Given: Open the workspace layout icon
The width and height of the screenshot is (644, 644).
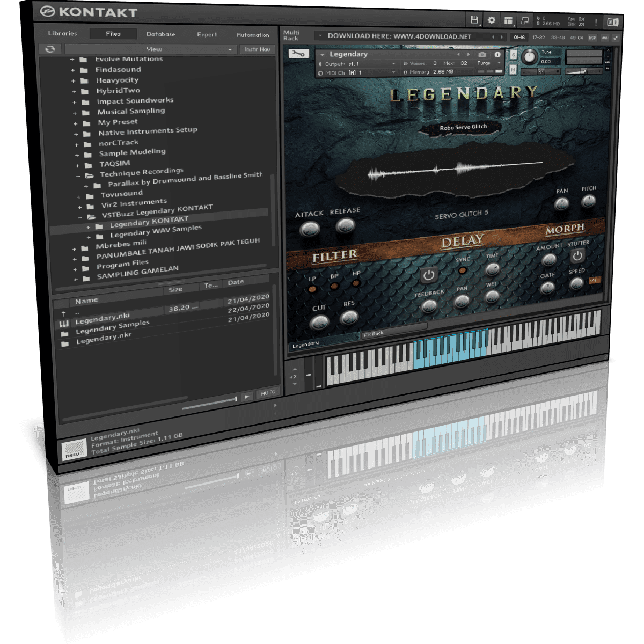Looking at the screenshot, I should pyautogui.click(x=508, y=21).
